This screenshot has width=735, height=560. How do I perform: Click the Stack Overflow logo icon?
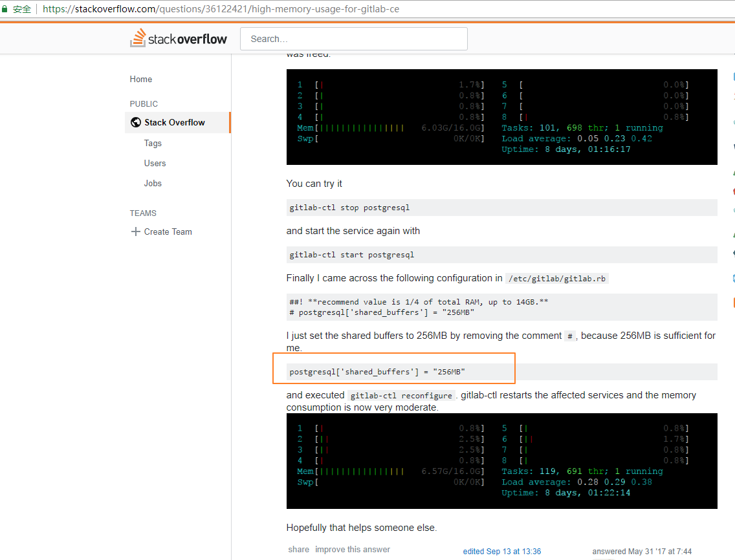[138, 38]
